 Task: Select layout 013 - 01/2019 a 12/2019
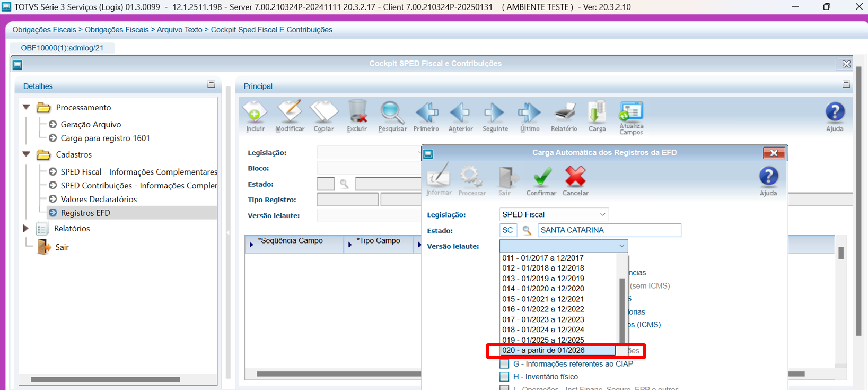click(543, 279)
